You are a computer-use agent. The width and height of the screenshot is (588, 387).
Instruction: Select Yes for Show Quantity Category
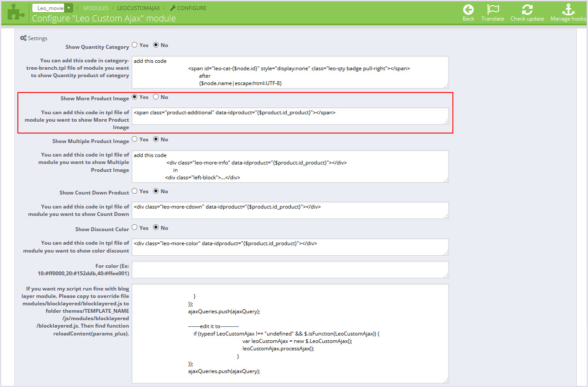(x=134, y=45)
